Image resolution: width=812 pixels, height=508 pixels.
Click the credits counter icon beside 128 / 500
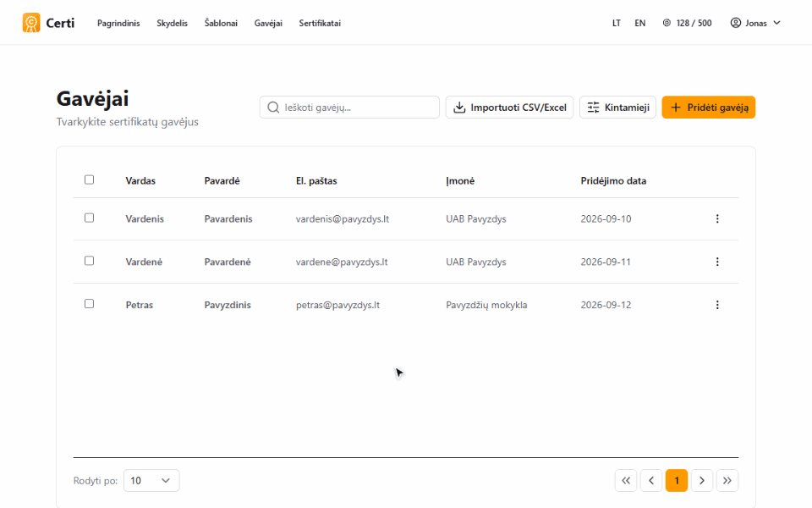click(x=667, y=23)
